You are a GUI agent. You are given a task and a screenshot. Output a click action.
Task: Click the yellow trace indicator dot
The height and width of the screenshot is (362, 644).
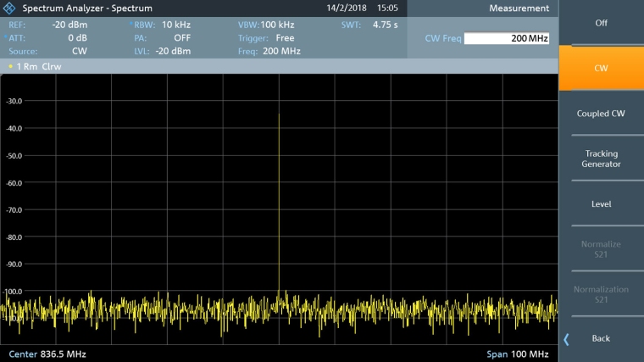[x=9, y=66]
